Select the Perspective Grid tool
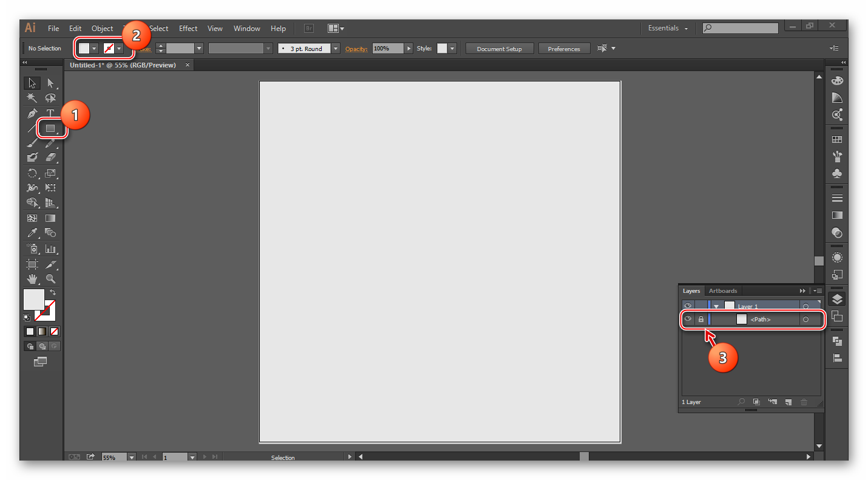The image size is (868, 480). click(50, 202)
